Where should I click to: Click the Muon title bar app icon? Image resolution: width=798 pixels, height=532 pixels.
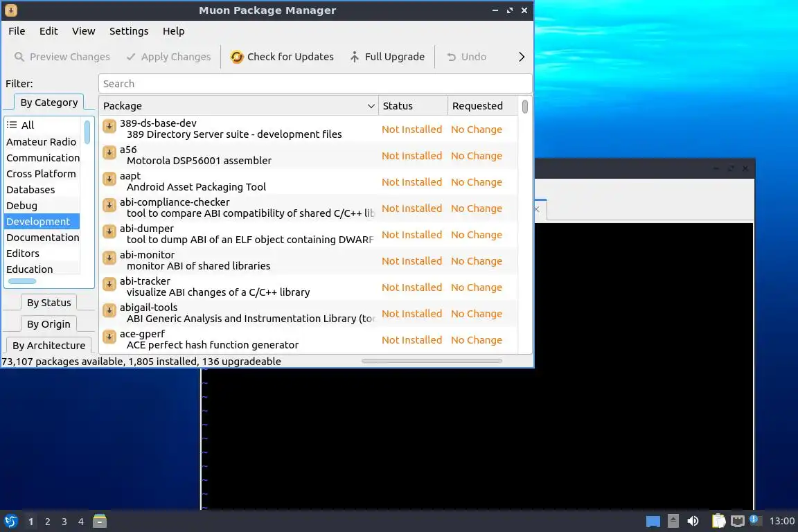pos(10,10)
